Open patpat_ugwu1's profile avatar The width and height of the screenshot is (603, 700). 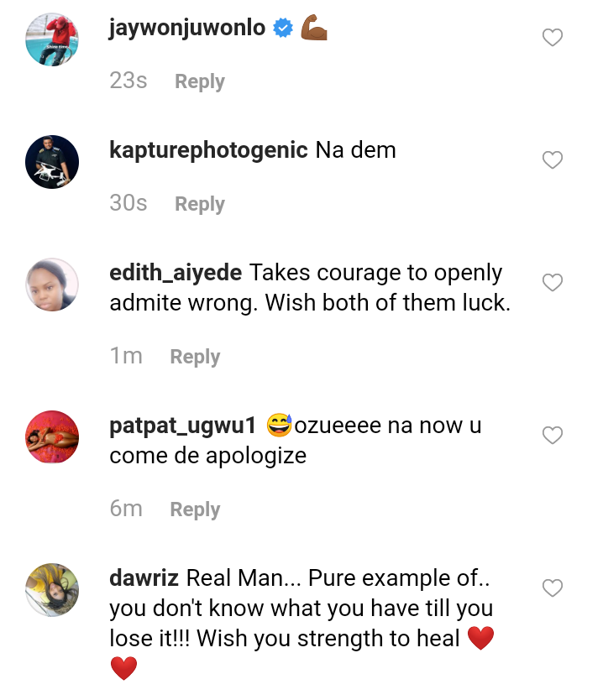point(52,437)
